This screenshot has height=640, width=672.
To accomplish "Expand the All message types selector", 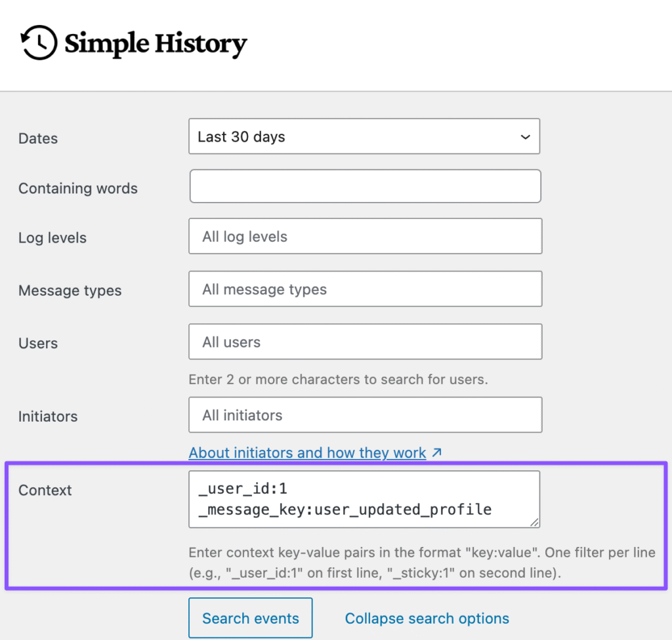I will [365, 289].
